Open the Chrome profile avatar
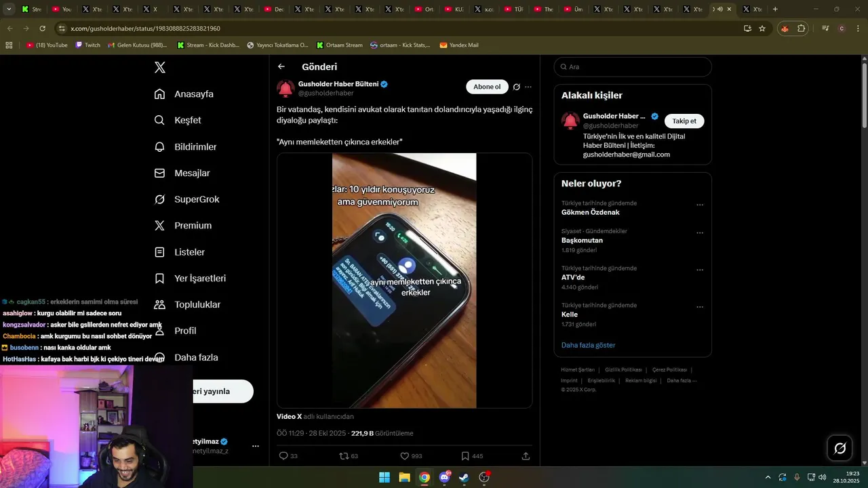 click(x=842, y=28)
